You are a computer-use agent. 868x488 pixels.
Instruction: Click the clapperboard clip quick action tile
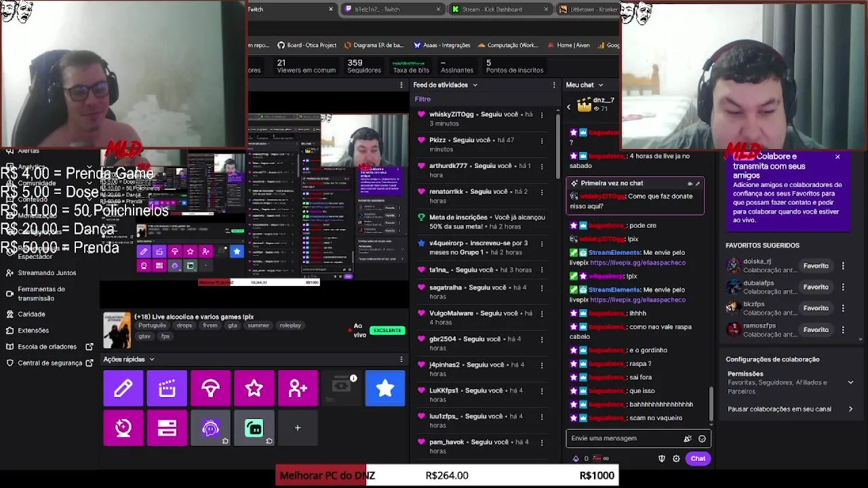pos(167,388)
